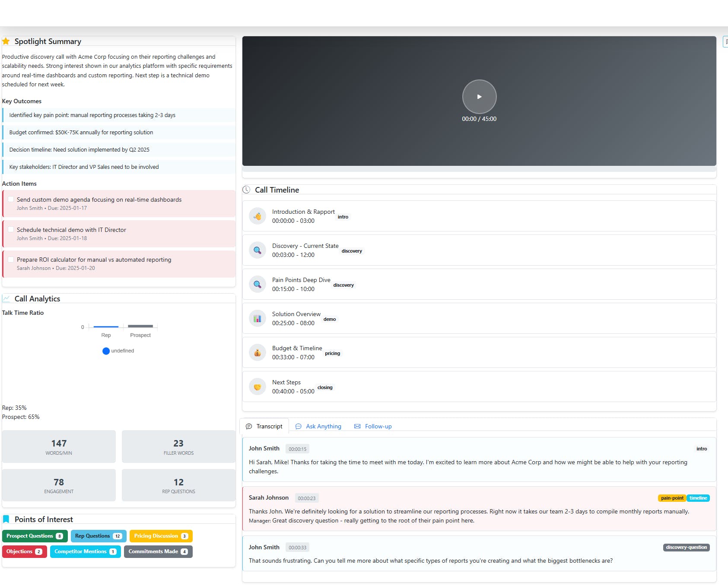The width and height of the screenshot is (728, 586).
Task: Click the 23 Filler Words stat card
Action: [178, 447]
